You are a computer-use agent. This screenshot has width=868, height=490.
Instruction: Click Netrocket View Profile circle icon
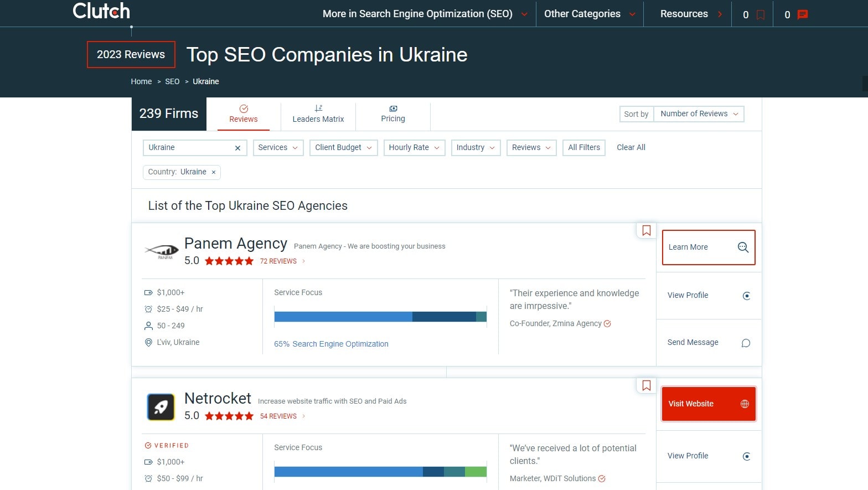(746, 456)
